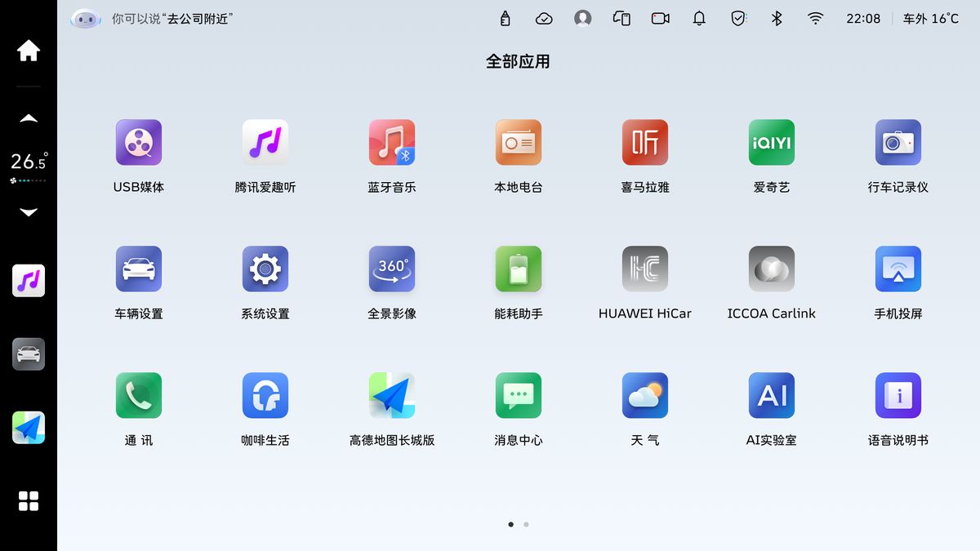
Task: Open notifications bell in status bar
Action: pyautogui.click(x=699, y=18)
